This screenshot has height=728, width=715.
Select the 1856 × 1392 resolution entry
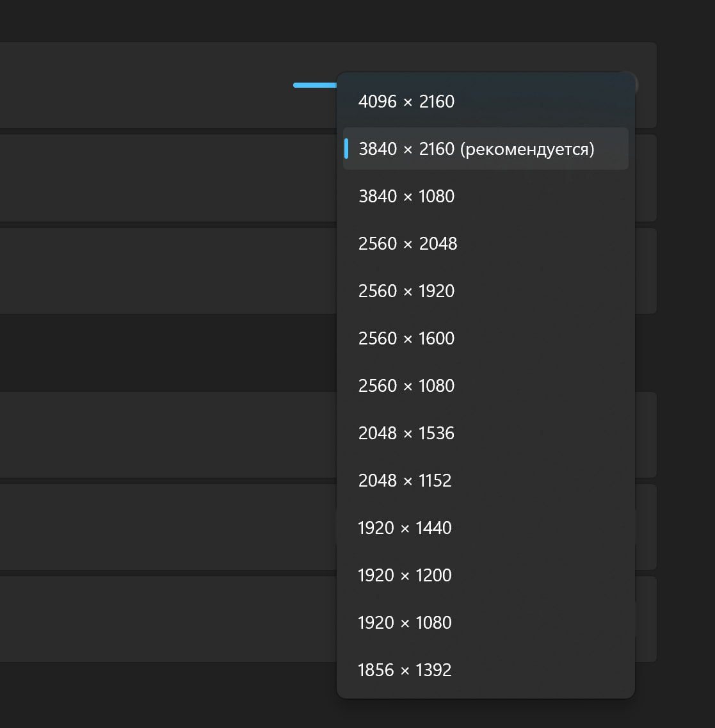tap(486, 670)
